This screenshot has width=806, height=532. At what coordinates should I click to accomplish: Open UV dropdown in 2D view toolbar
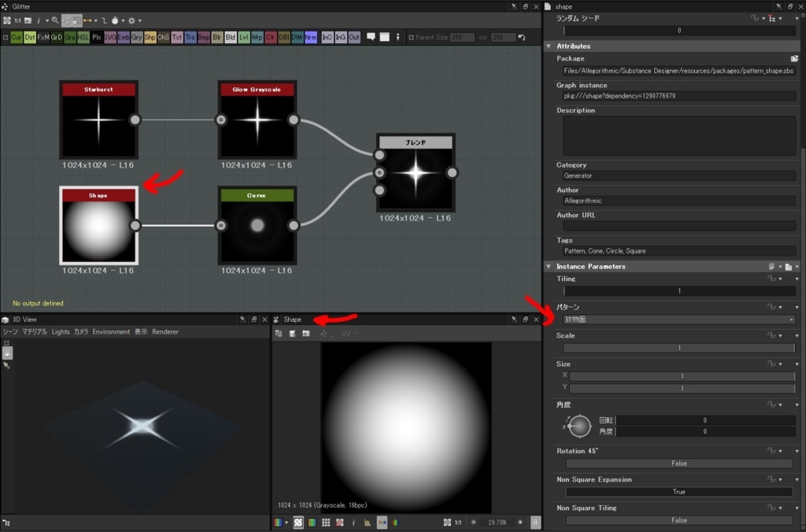point(349,334)
